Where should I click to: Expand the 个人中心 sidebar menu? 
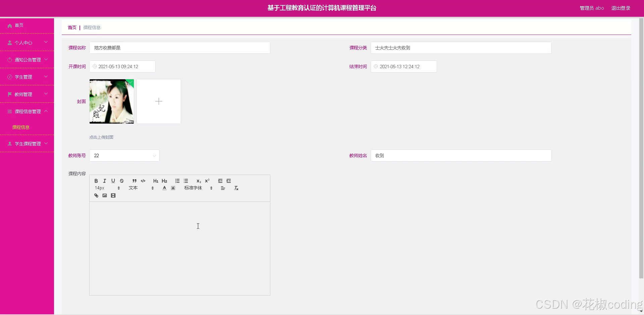tap(27, 43)
